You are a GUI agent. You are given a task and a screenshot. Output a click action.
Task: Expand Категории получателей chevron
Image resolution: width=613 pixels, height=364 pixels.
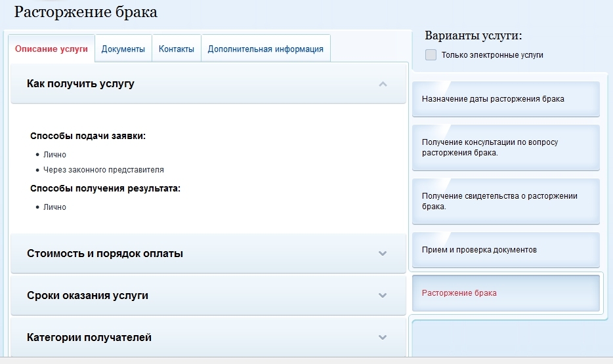point(383,337)
